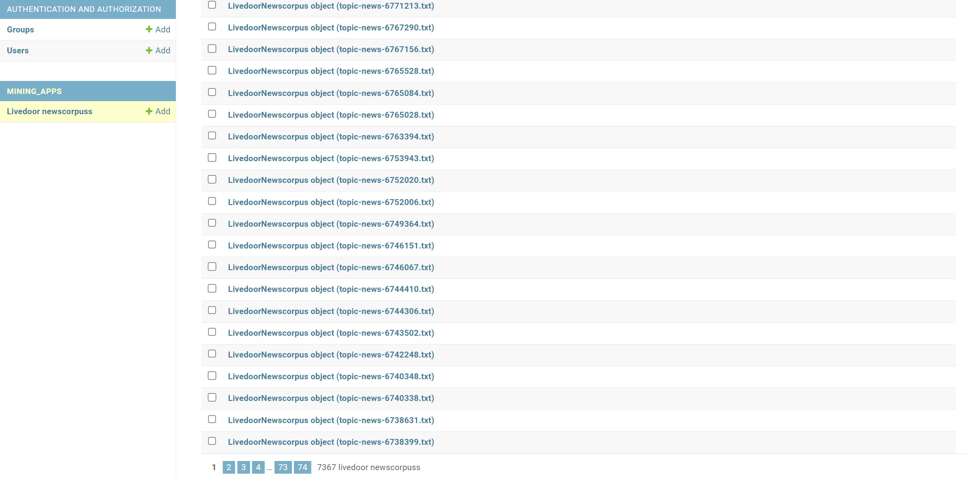The height and width of the screenshot is (478, 980).
Task: Click the current page number 1
Action: click(x=214, y=467)
